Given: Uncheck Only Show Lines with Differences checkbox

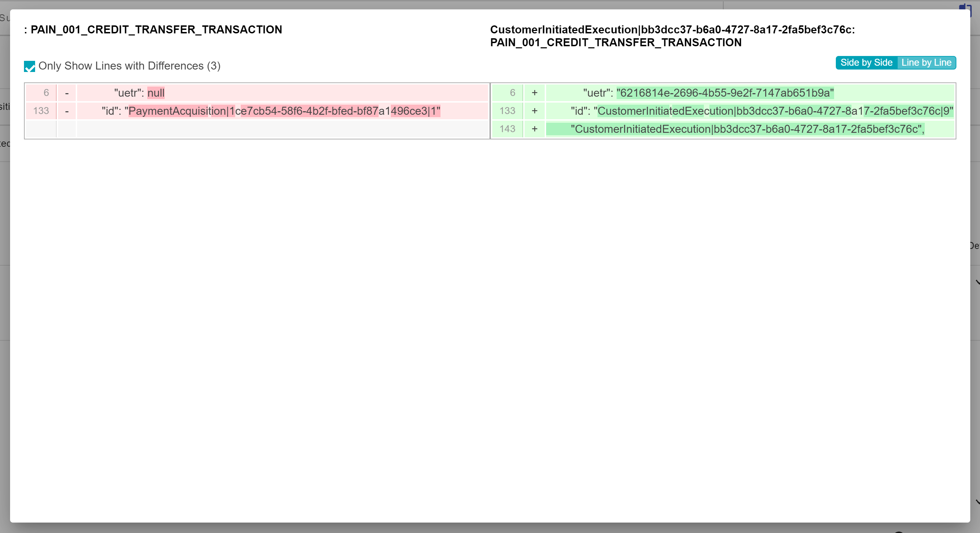Looking at the screenshot, I should pyautogui.click(x=29, y=66).
